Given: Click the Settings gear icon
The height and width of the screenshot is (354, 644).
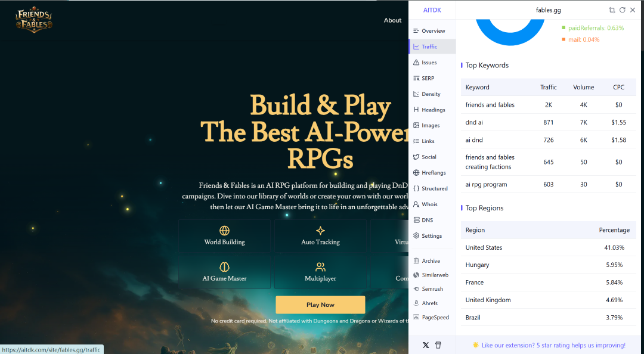Looking at the screenshot, I should [x=416, y=236].
